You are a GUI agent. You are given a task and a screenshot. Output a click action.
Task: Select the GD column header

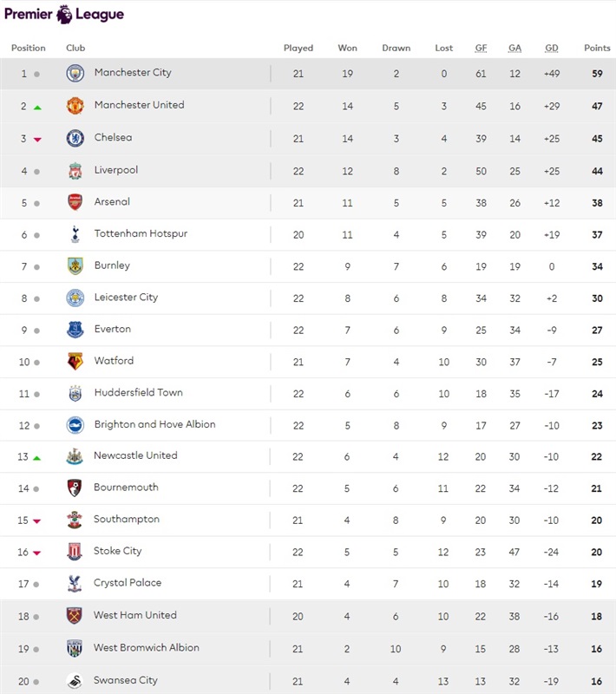click(552, 48)
